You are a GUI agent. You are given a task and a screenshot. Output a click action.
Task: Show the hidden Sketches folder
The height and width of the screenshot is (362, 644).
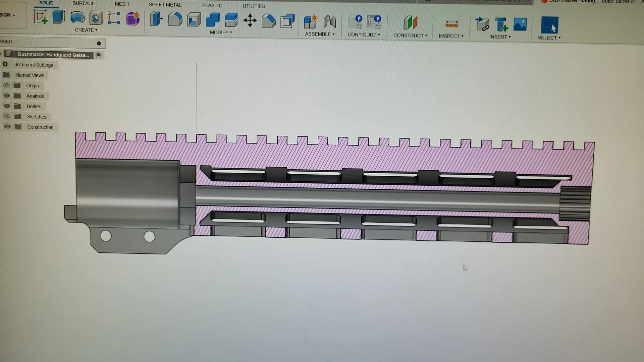[7, 116]
